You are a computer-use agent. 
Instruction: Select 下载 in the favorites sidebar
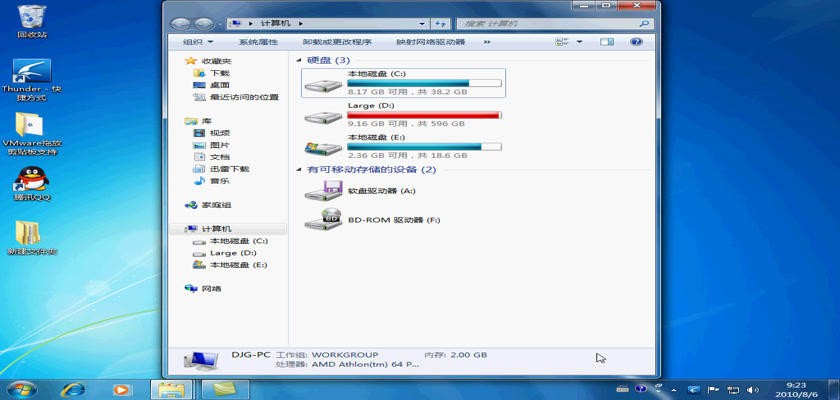[x=219, y=73]
